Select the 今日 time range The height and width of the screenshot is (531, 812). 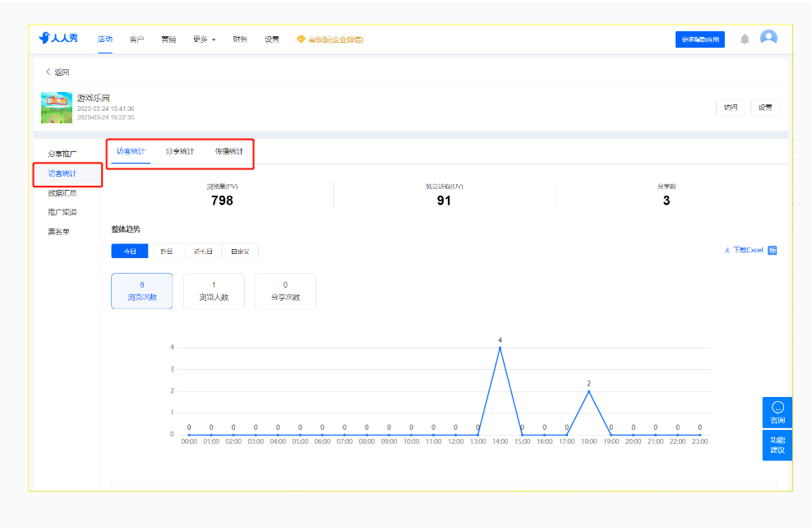coord(130,252)
